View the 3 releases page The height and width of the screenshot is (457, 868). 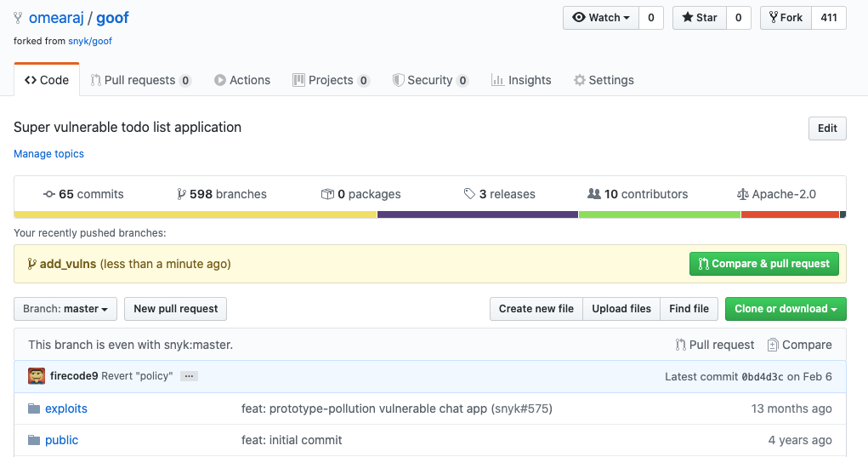tap(499, 194)
